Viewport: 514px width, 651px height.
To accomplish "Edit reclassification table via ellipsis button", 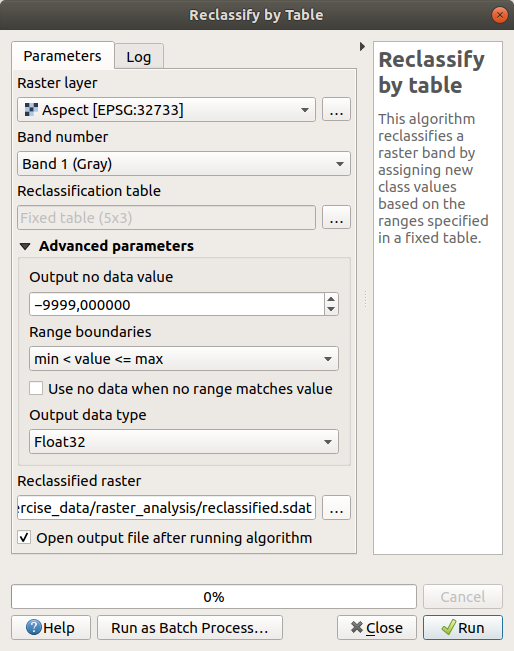I will pos(336,218).
